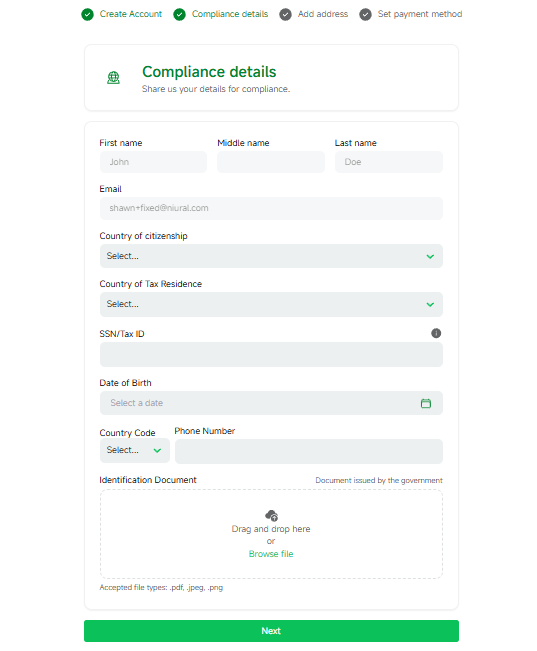Click the cloud upload icon
The image size is (537, 651).
pyautogui.click(x=271, y=515)
